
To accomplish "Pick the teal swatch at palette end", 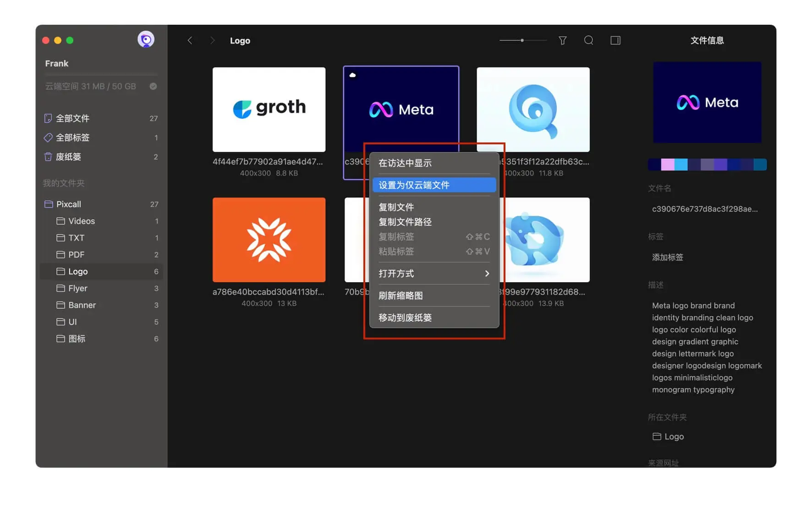I will click(x=760, y=164).
